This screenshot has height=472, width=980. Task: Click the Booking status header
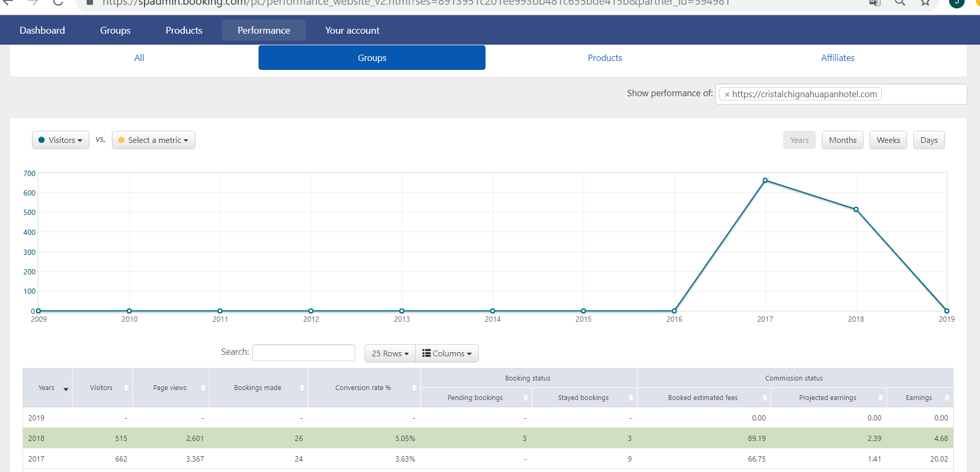click(x=528, y=378)
